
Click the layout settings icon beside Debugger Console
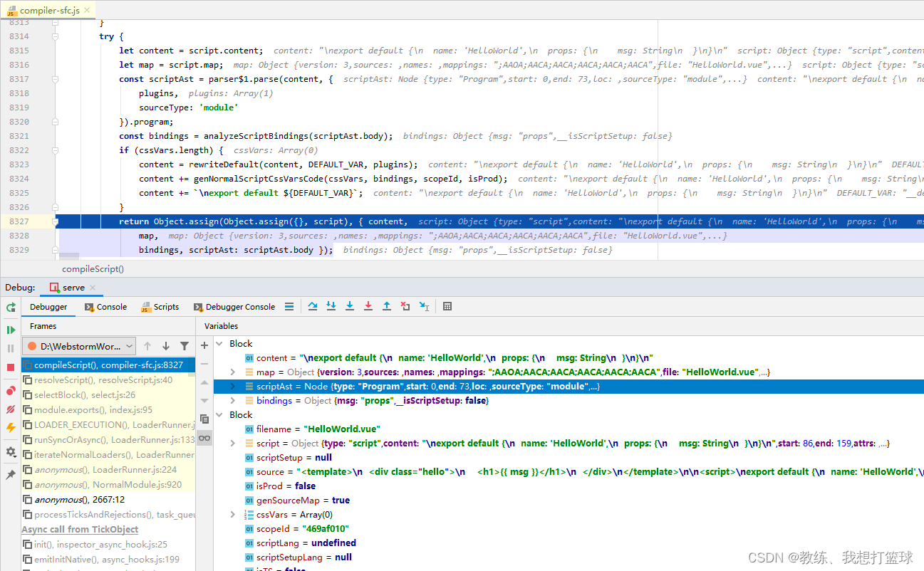pyautogui.click(x=289, y=307)
